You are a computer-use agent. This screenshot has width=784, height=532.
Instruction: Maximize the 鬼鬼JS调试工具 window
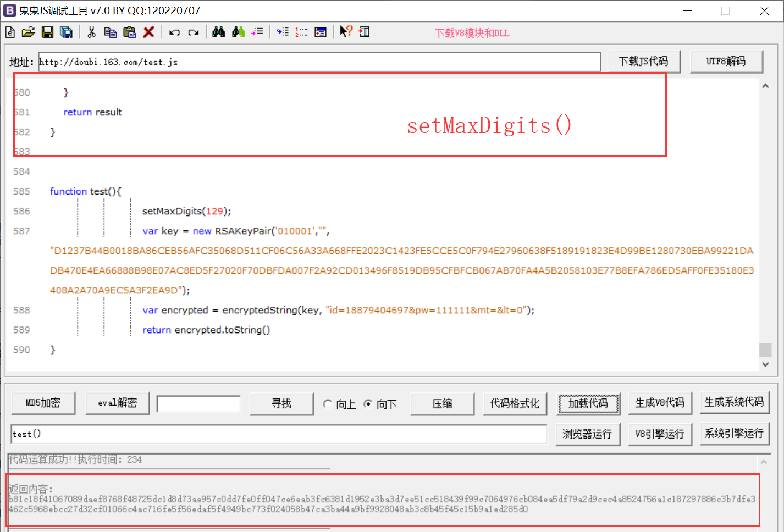[x=725, y=10]
